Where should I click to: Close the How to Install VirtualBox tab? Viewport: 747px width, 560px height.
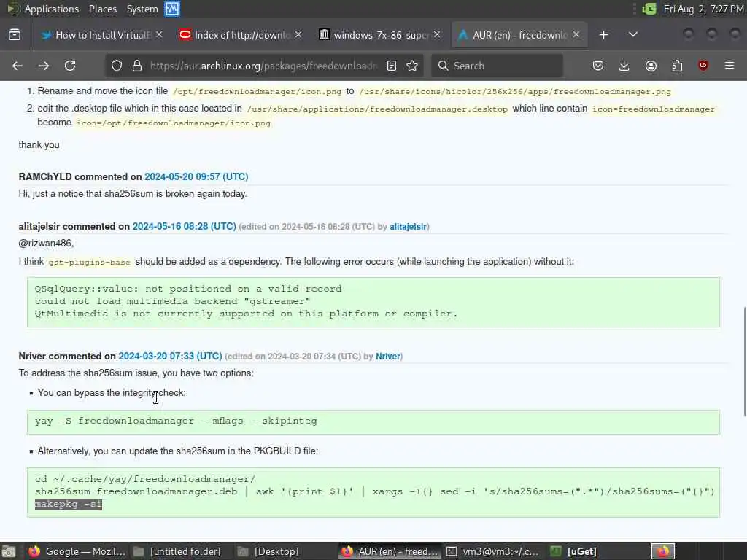(x=159, y=35)
